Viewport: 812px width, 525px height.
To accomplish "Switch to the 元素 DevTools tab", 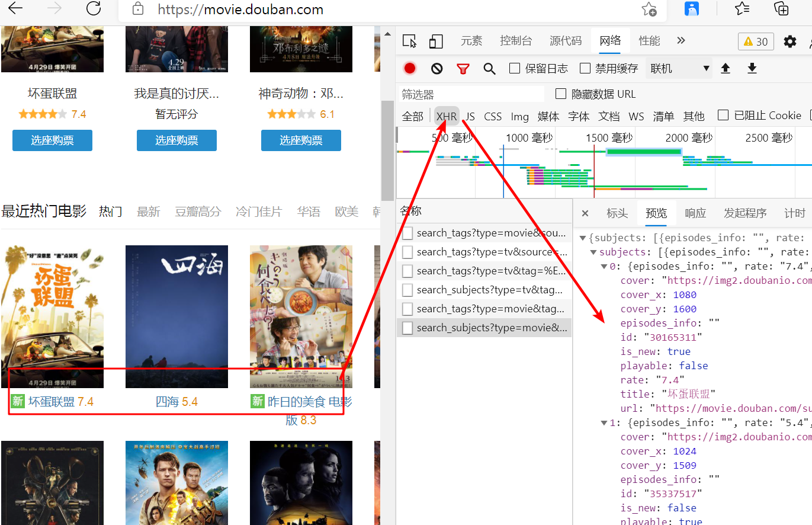I will 471,41.
